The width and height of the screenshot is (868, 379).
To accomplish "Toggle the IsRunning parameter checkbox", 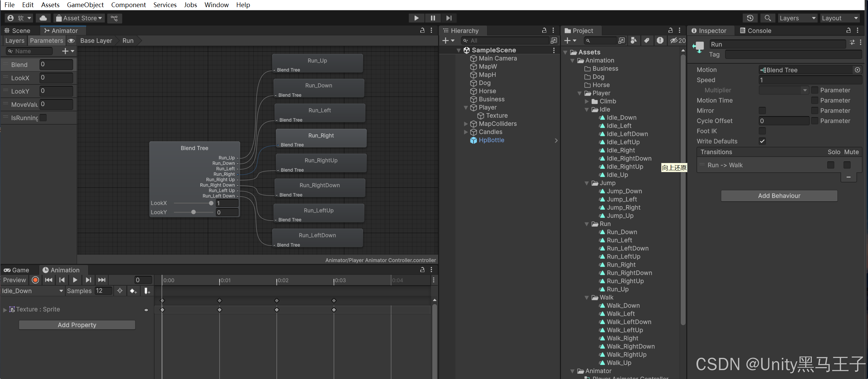I will (x=43, y=118).
